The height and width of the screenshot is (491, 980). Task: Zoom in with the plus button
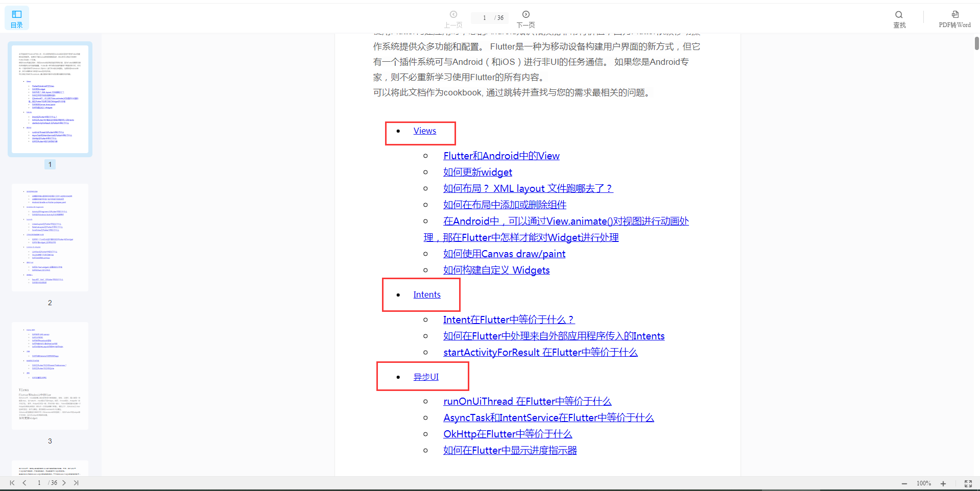click(943, 483)
